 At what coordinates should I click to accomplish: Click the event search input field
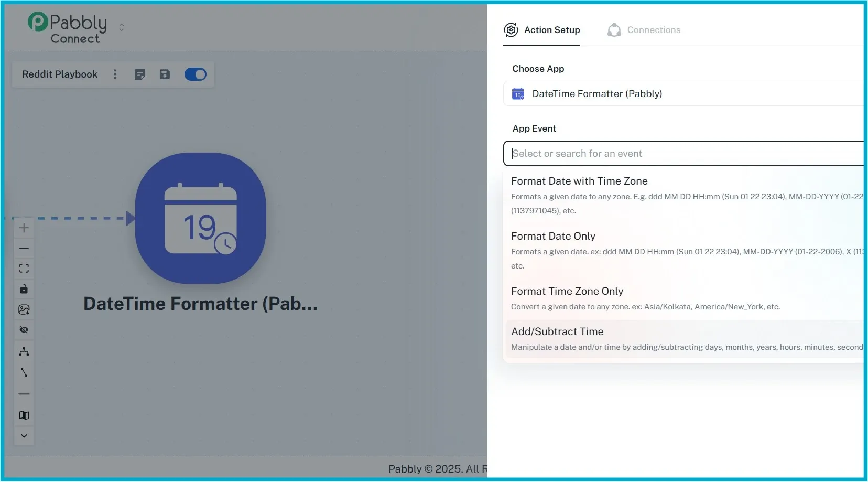point(629,153)
